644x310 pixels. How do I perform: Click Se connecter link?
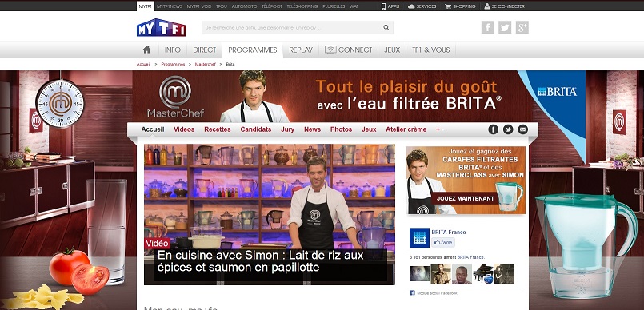[x=504, y=6]
